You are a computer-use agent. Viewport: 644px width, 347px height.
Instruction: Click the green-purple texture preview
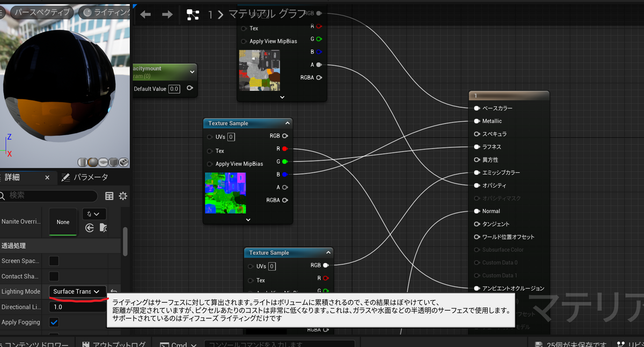point(225,193)
